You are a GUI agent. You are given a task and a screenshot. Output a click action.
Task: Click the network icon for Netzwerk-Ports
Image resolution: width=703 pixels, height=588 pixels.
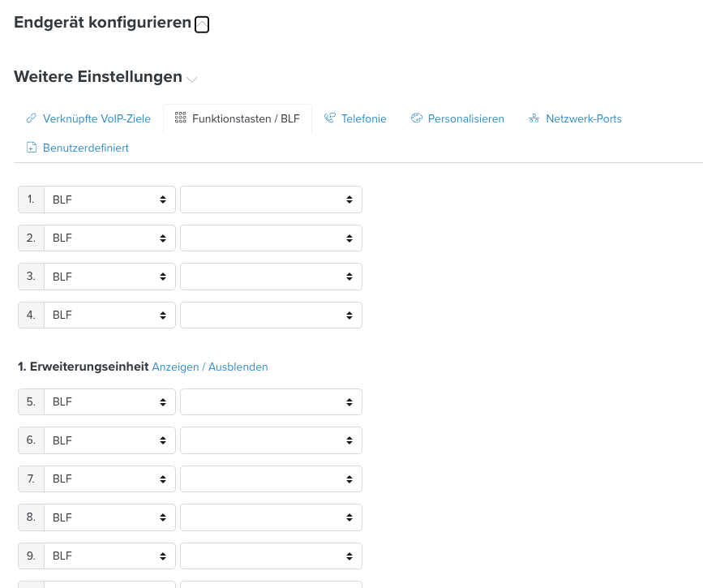pyautogui.click(x=534, y=118)
